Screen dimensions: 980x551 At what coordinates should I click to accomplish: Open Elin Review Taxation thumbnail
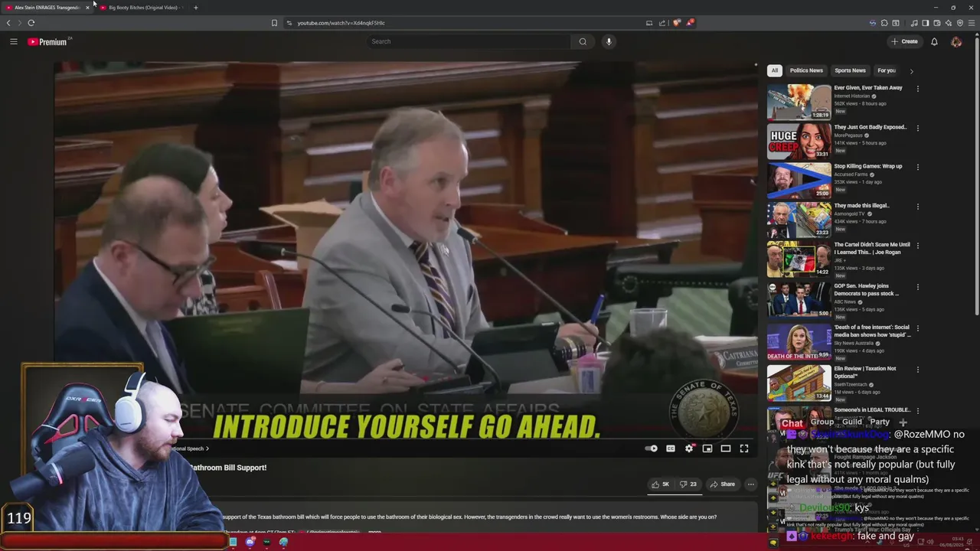point(799,383)
